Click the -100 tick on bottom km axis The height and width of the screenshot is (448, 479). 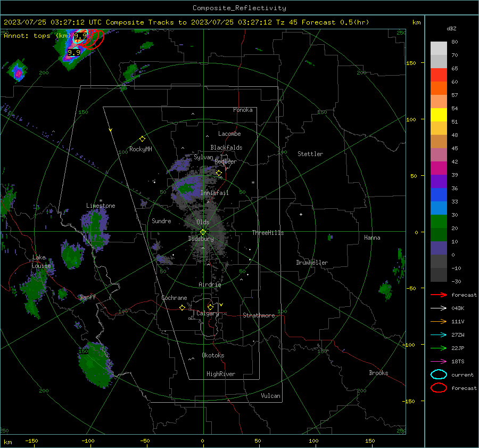pyautogui.click(x=88, y=441)
